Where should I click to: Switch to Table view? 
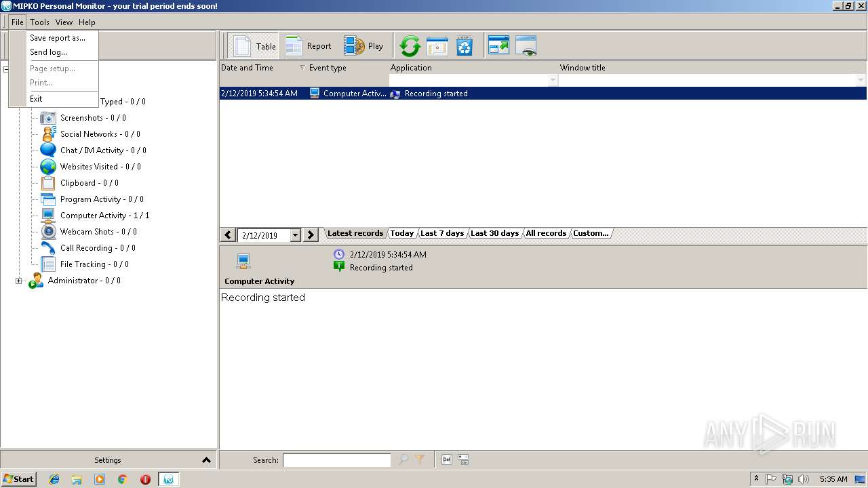tap(254, 46)
